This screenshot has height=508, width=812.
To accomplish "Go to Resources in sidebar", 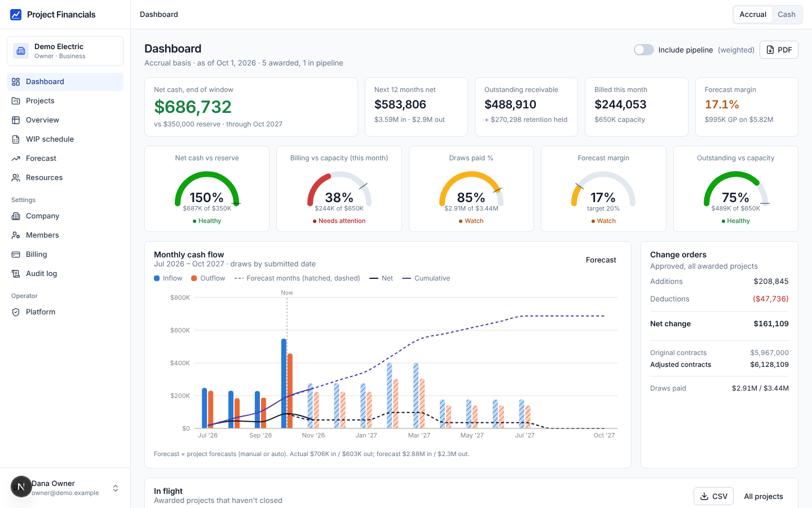I will (x=65, y=178).
